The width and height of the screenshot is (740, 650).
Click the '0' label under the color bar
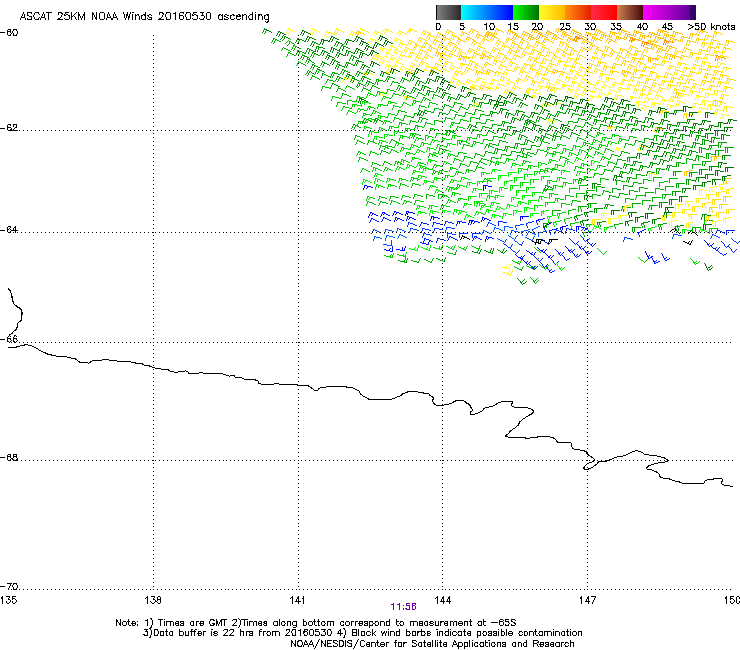click(x=438, y=27)
